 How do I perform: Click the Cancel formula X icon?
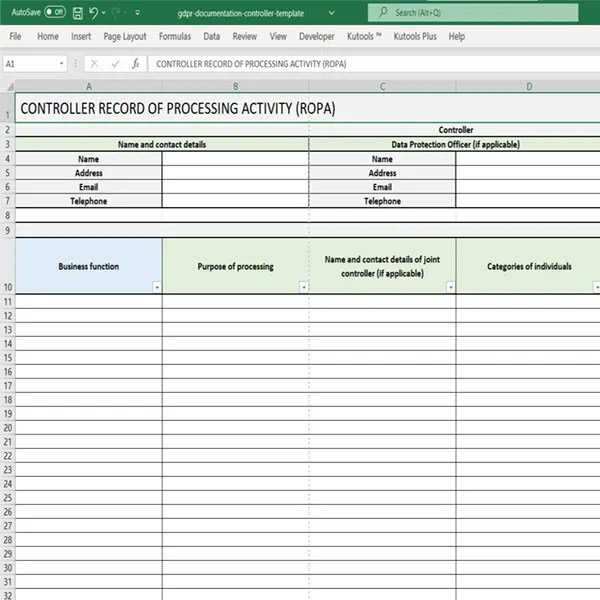(x=95, y=64)
